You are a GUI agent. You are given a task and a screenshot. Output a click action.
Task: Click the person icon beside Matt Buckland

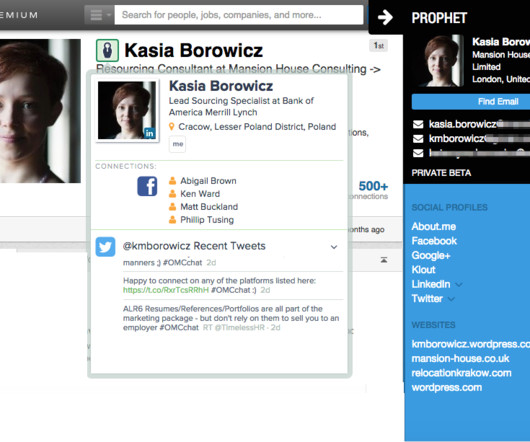coord(172,206)
